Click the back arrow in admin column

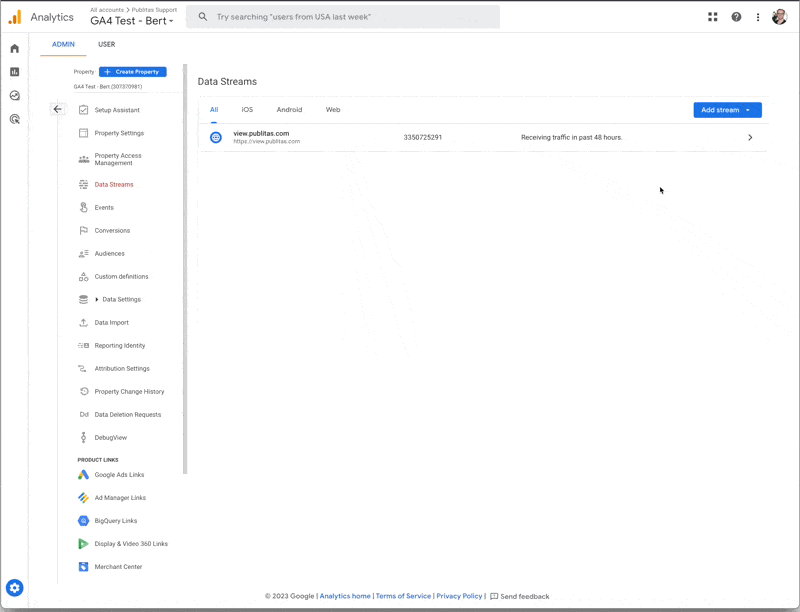[x=58, y=109]
